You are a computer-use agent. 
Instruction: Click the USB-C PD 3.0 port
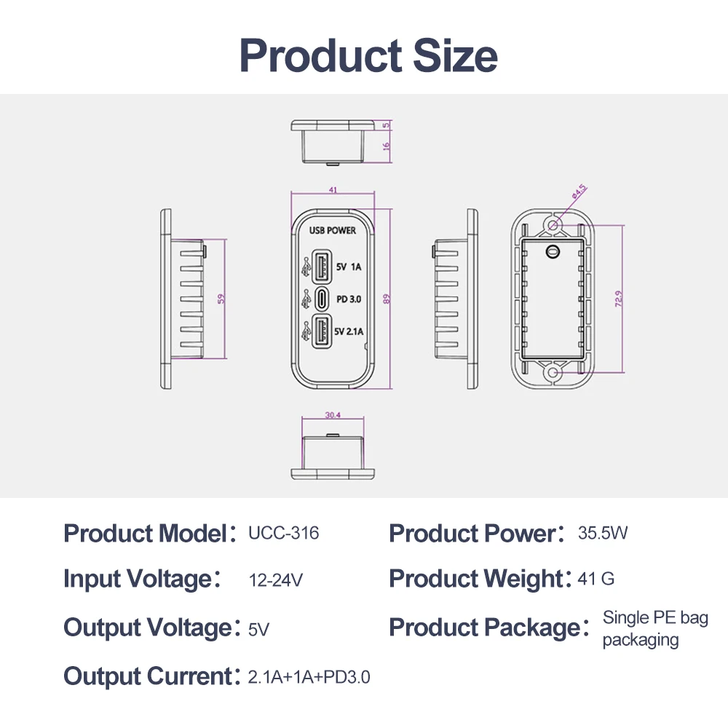click(x=322, y=299)
